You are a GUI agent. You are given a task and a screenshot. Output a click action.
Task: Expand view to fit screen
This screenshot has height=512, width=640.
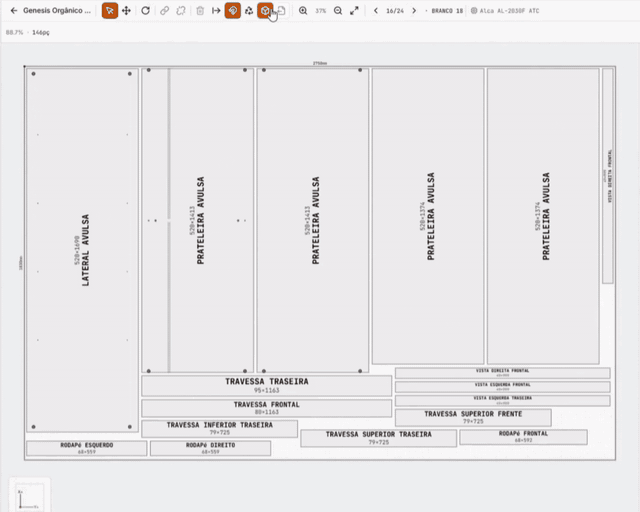354,11
